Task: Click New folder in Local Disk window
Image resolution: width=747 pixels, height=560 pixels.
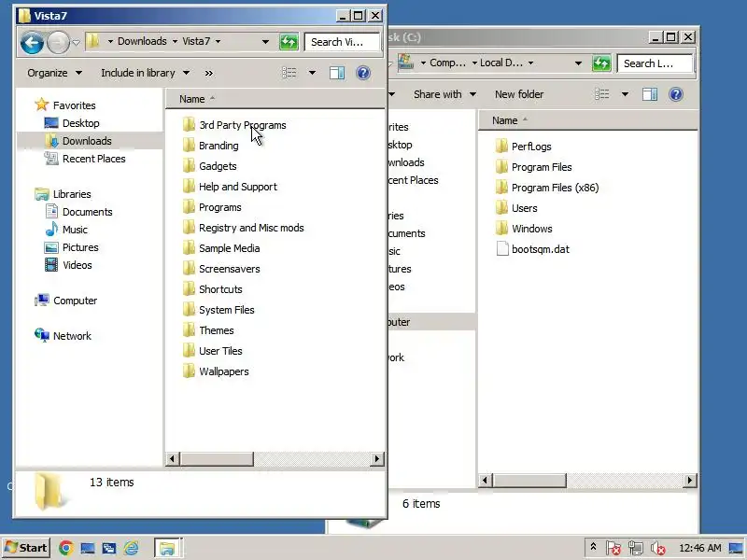Action: [x=519, y=94]
